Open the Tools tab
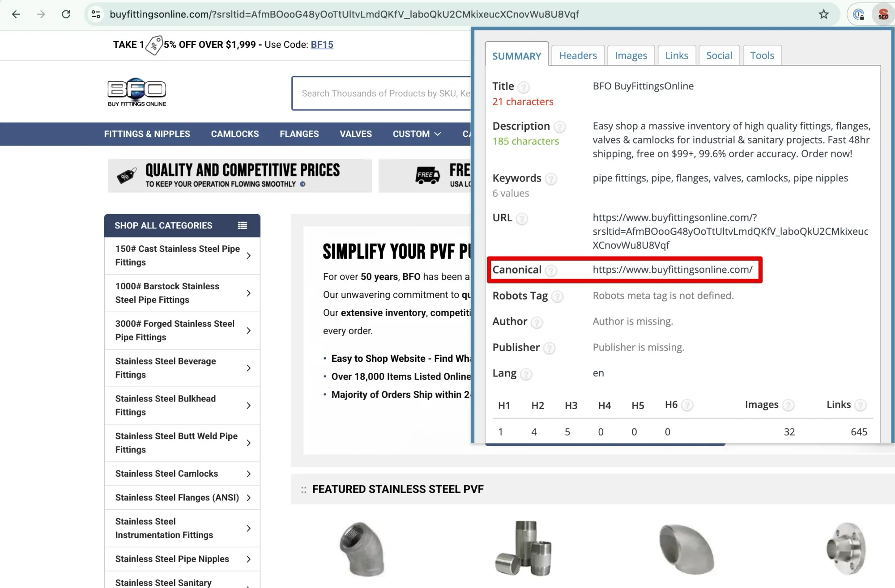This screenshot has height=588, width=895. pos(762,55)
